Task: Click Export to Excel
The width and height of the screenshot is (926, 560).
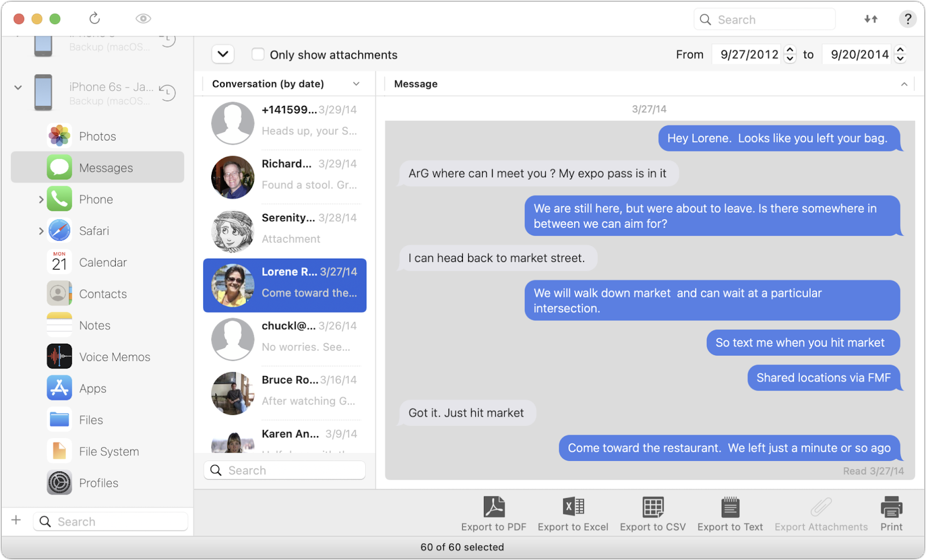Action: (573, 514)
